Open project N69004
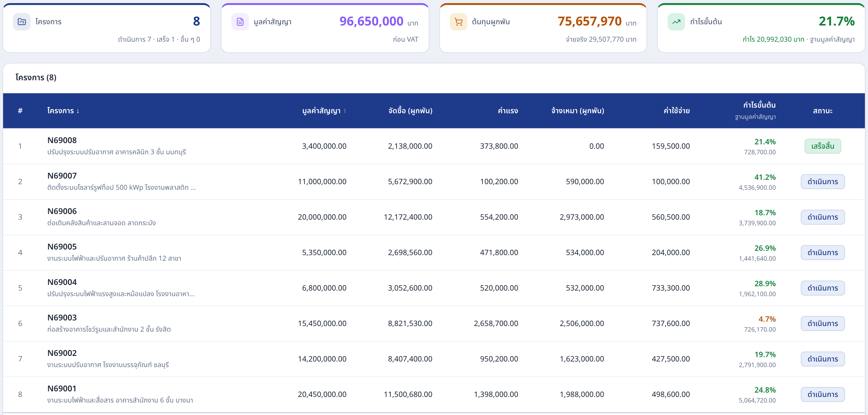 pyautogui.click(x=62, y=282)
